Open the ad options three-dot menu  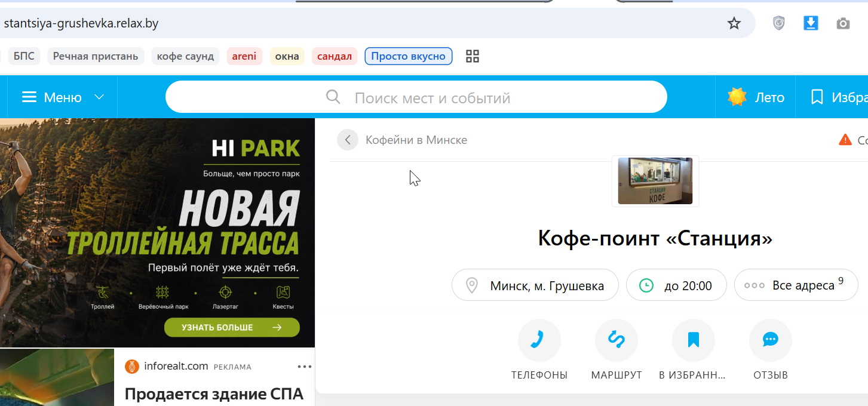[x=305, y=367]
